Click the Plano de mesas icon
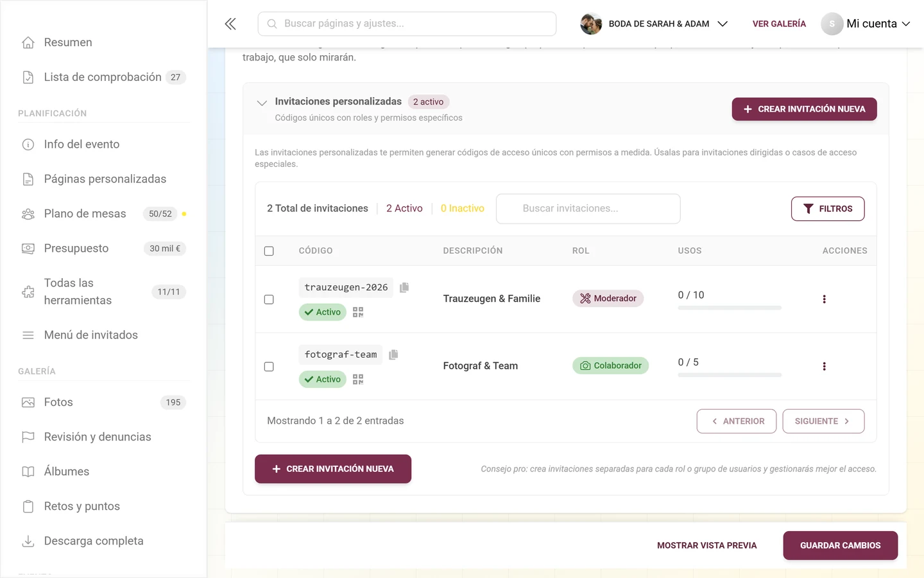 (x=28, y=214)
